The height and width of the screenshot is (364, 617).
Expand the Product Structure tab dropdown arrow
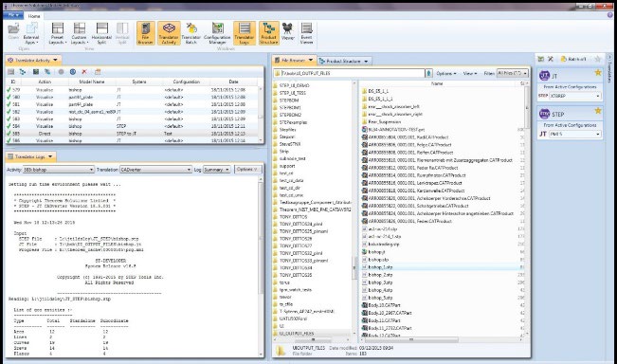pyautogui.click(x=367, y=62)
